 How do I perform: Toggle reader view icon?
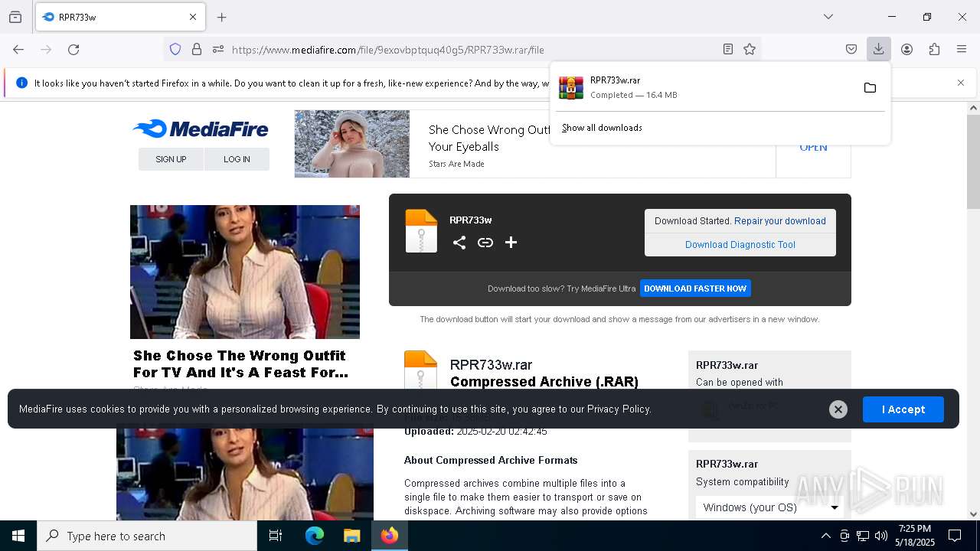click(728, 49)
